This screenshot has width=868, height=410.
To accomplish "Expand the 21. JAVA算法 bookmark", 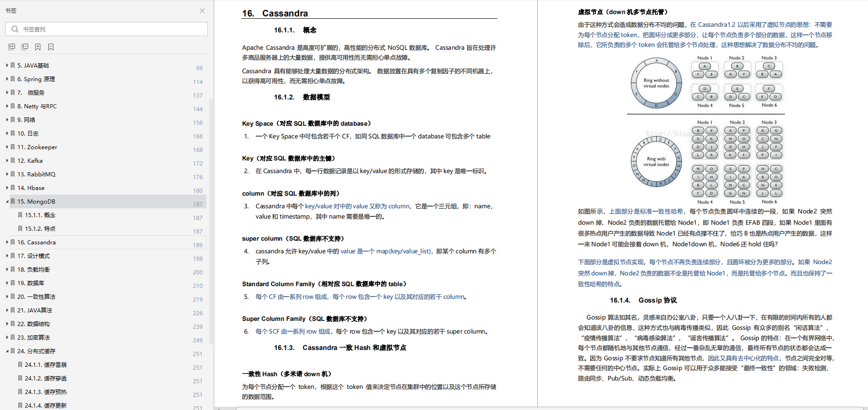I will coord(7,311).
